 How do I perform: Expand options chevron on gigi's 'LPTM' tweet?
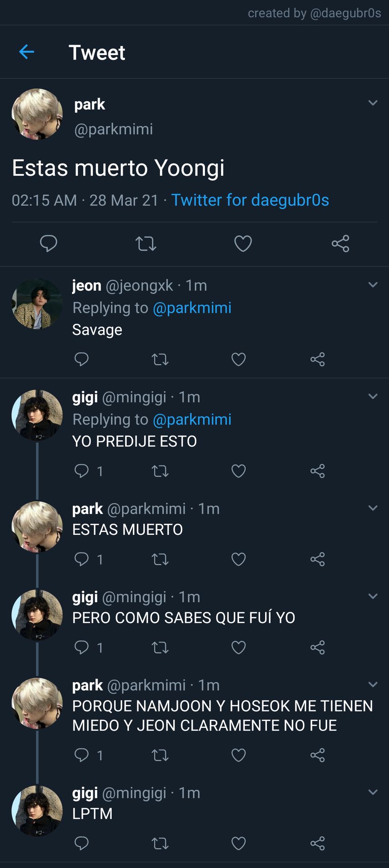tap(373, 792)
